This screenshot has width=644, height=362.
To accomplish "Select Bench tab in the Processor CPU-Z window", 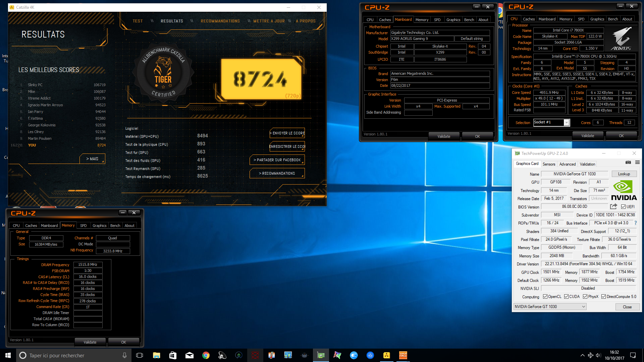I will pyautogui.click(x=613, y=19).
